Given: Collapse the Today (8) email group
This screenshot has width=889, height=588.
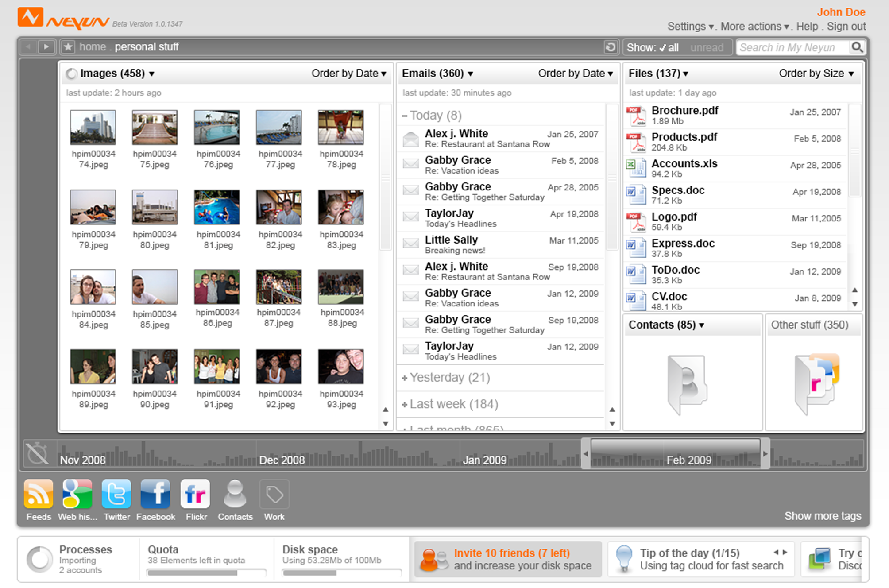Looking at the screenshot, I should click(404, 116).
